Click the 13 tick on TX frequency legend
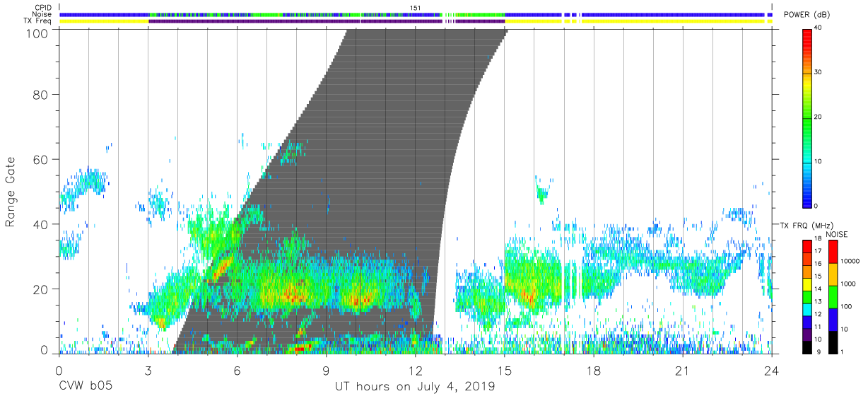The image size is (868, 401). (818, 301)
